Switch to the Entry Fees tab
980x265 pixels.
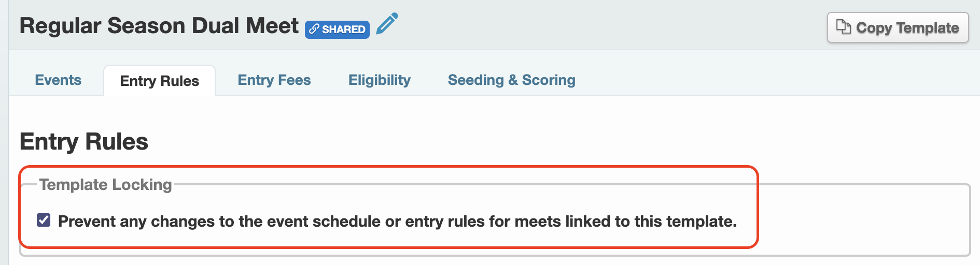coord(274,80)
